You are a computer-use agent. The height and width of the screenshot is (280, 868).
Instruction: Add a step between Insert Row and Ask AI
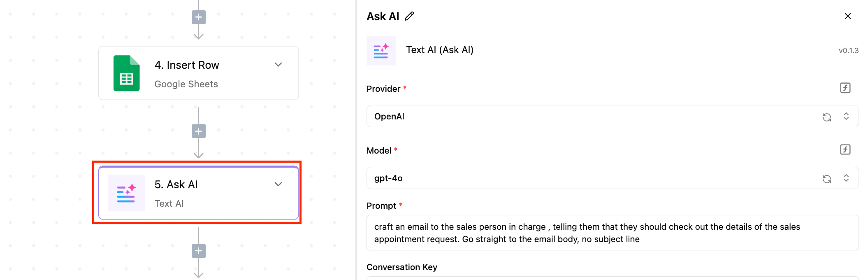coord(199,131)
